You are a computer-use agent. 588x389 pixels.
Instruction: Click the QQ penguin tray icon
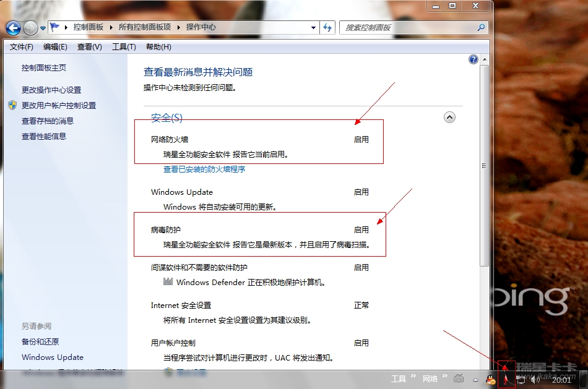point(490,380)
